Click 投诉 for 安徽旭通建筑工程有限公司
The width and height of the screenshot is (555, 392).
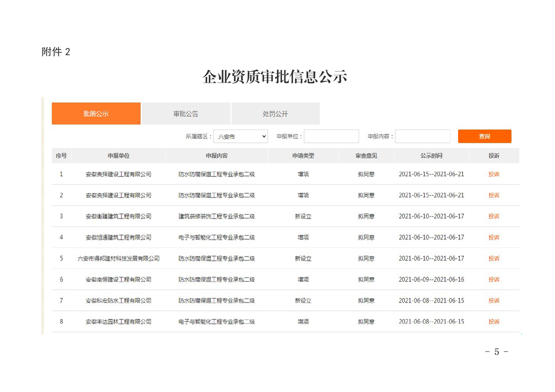pos(494,237)
